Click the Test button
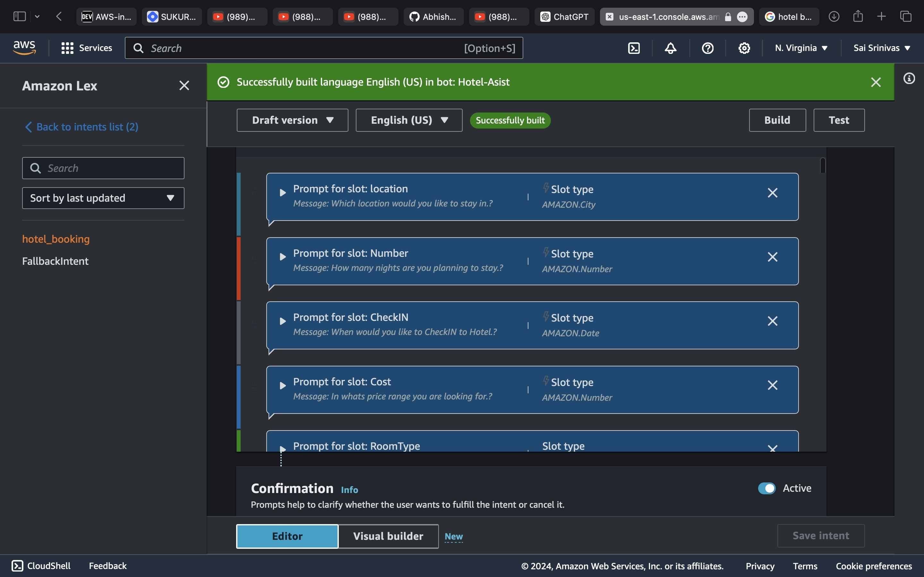Screen dimensions: 924x577 point(838,120)
